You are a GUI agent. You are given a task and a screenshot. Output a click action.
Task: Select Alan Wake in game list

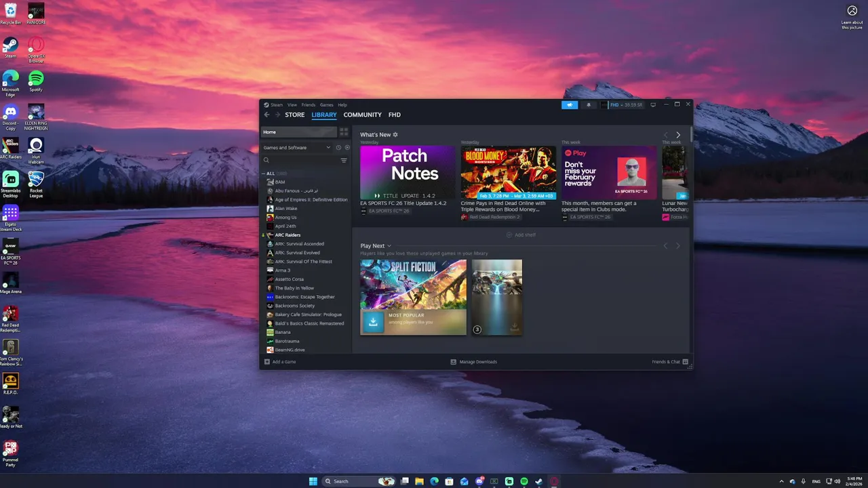(286, 209)
